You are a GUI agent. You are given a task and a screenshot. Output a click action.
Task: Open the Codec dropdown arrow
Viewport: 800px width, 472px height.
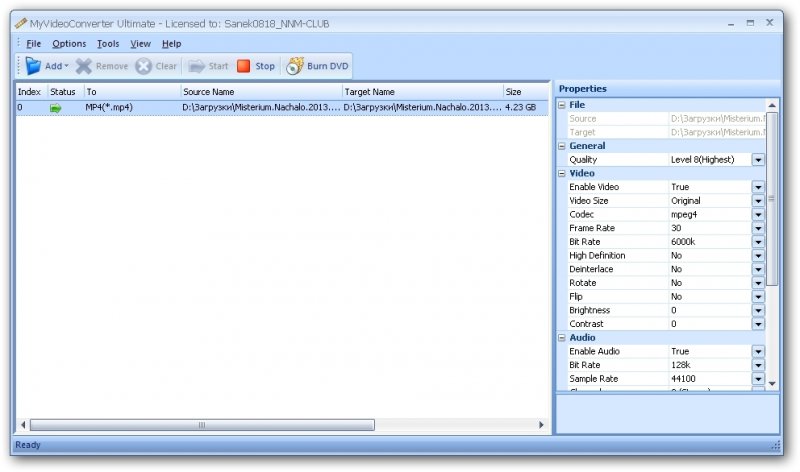(x=758, y=215)
